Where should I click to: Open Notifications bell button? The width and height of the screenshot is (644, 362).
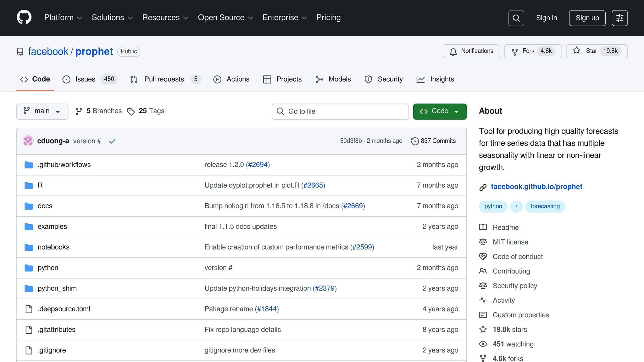click(471, 51)
